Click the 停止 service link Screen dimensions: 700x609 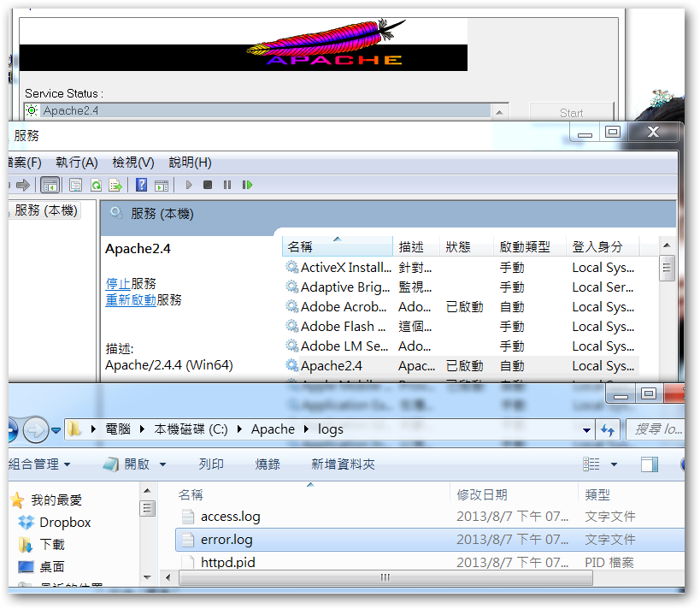[x=117, y=283]
